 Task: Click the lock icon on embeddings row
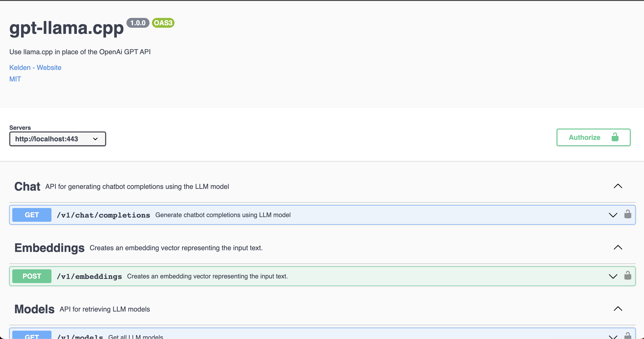tap(628, 276)
